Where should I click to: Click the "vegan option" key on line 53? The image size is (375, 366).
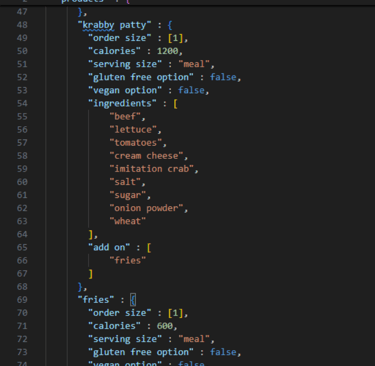125,90
